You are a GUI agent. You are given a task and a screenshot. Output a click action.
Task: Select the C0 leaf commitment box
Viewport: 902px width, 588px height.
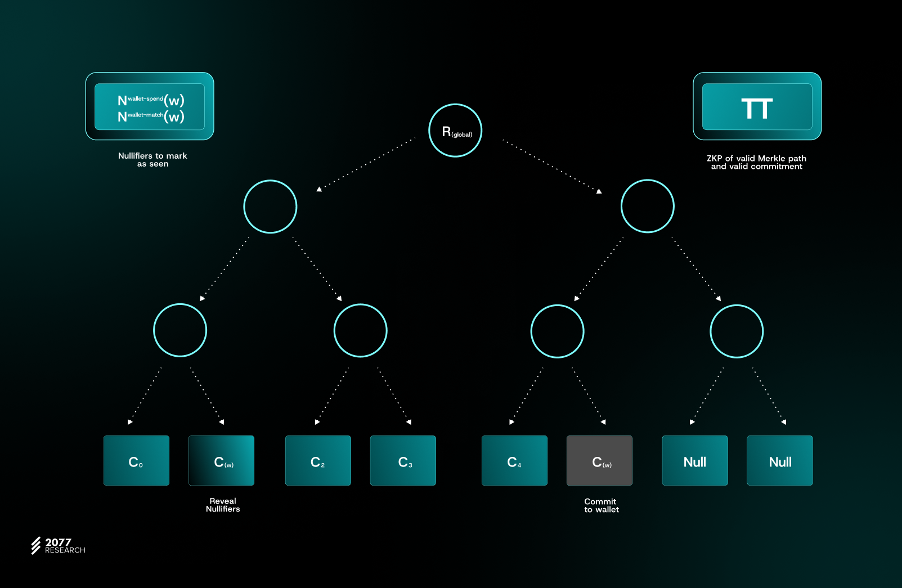[x=136, y=460]
